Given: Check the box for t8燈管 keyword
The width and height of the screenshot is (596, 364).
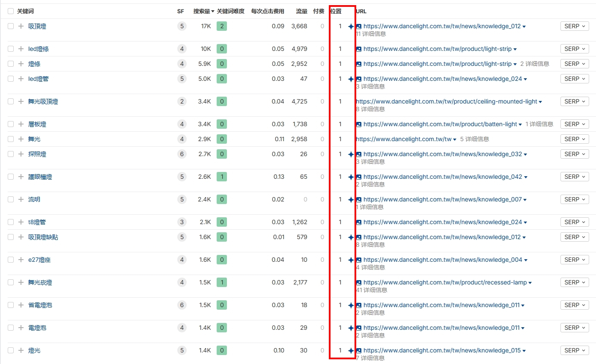Looking at the screenshot, I should (11, 222).
